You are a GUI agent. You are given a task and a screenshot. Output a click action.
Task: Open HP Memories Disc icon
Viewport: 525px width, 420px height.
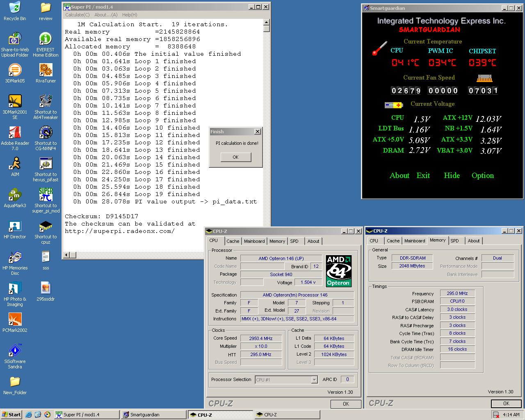click(x=15, y=263)
